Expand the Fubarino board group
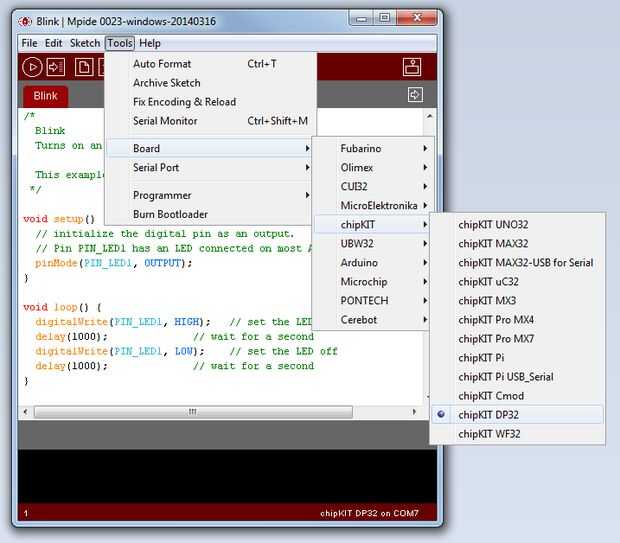 pyautogui.click(x=373, y=148)
